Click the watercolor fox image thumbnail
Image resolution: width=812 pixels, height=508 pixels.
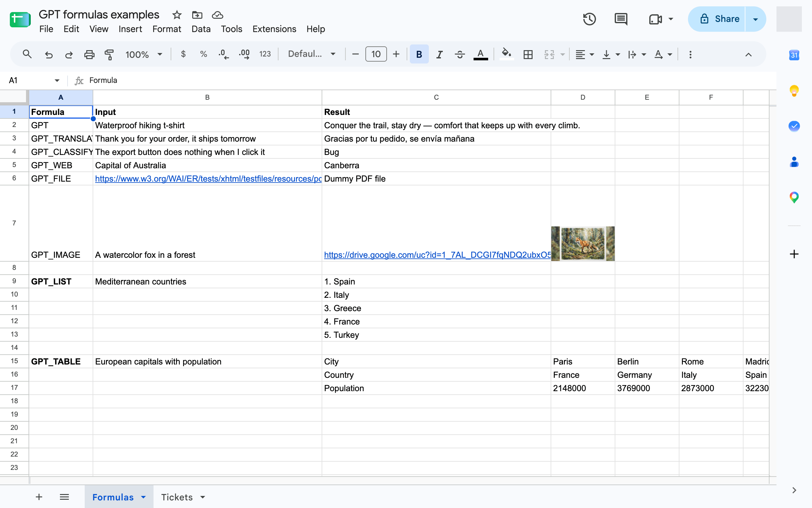coord(583,244)
